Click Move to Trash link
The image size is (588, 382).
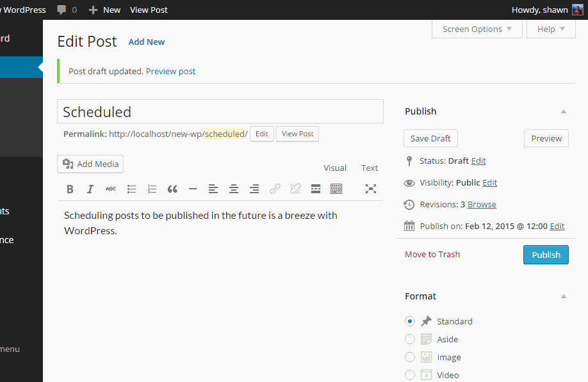[432, 255]
